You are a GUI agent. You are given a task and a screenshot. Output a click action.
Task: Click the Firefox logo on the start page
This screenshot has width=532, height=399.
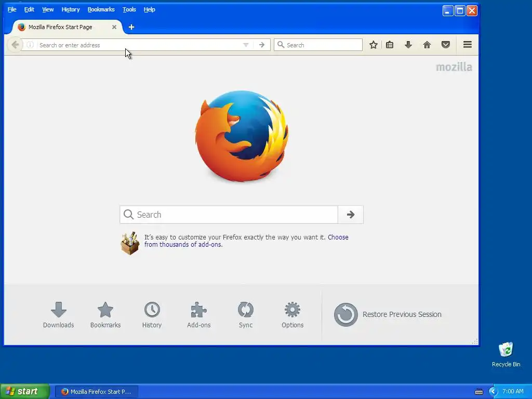coord(242,136)
